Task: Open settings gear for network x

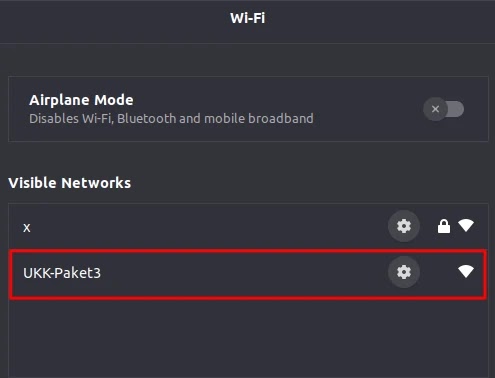Action: pyautogui.click(x=404, y=226)
